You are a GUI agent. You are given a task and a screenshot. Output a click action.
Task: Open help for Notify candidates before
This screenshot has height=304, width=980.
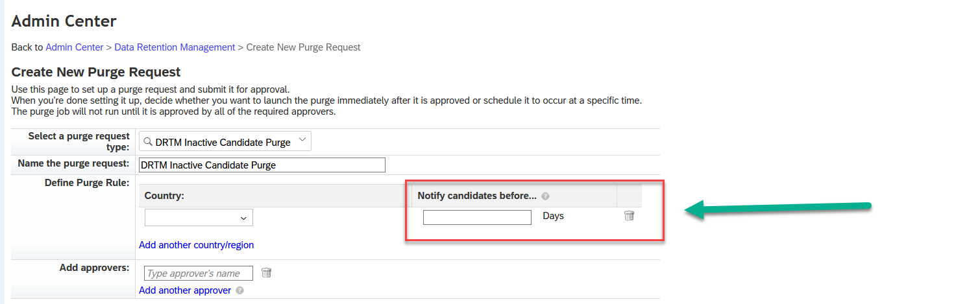pos(546,196)
